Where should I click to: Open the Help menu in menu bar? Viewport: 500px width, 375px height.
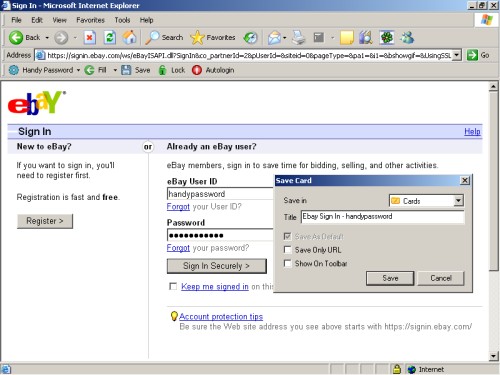pyautogui.click(x=146, y=20)
